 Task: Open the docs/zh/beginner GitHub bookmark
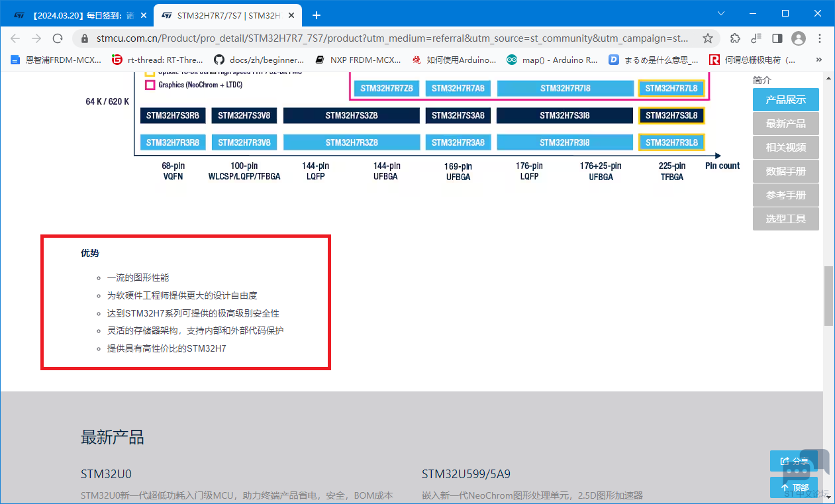point(260,60)
